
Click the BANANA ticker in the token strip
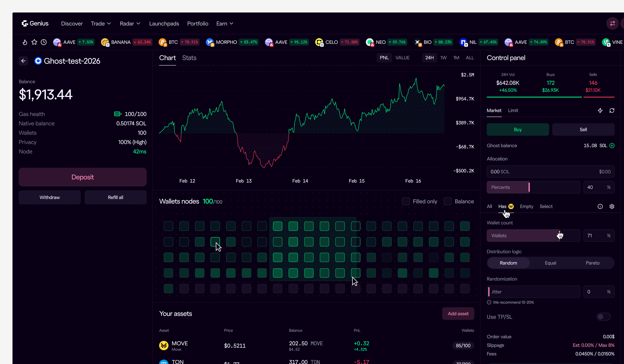(126, 42)
